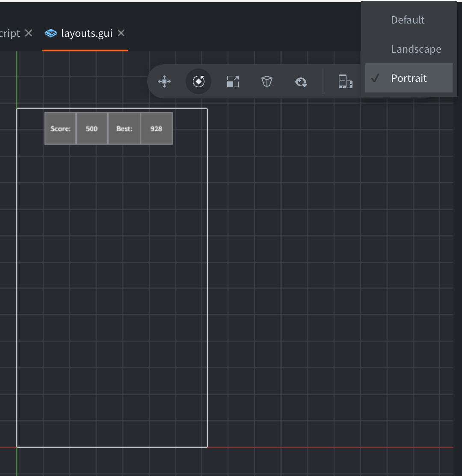Close the partially visible script tab
462x476 pixels.
pos(29,33)
